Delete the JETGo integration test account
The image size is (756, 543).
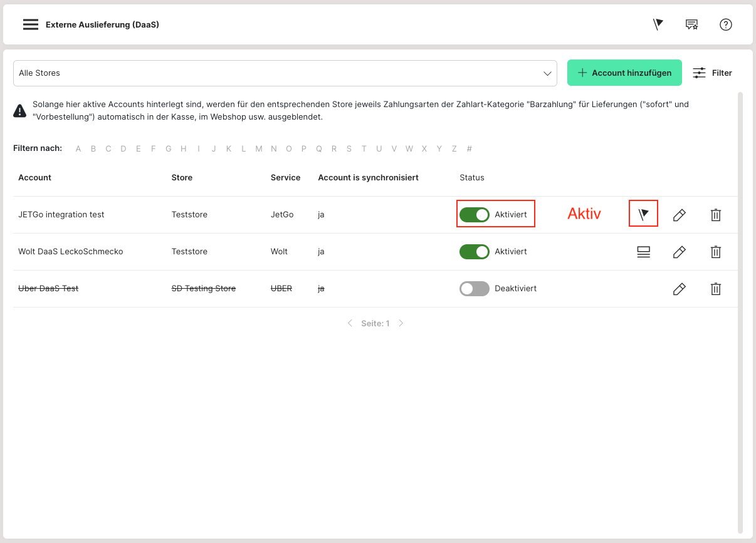click(716, 215)
